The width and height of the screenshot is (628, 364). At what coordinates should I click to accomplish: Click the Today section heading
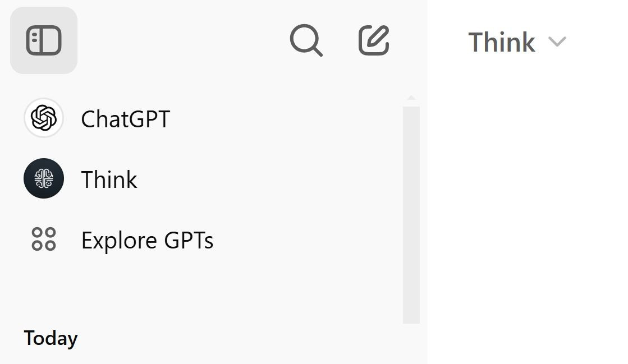(51, 338)
